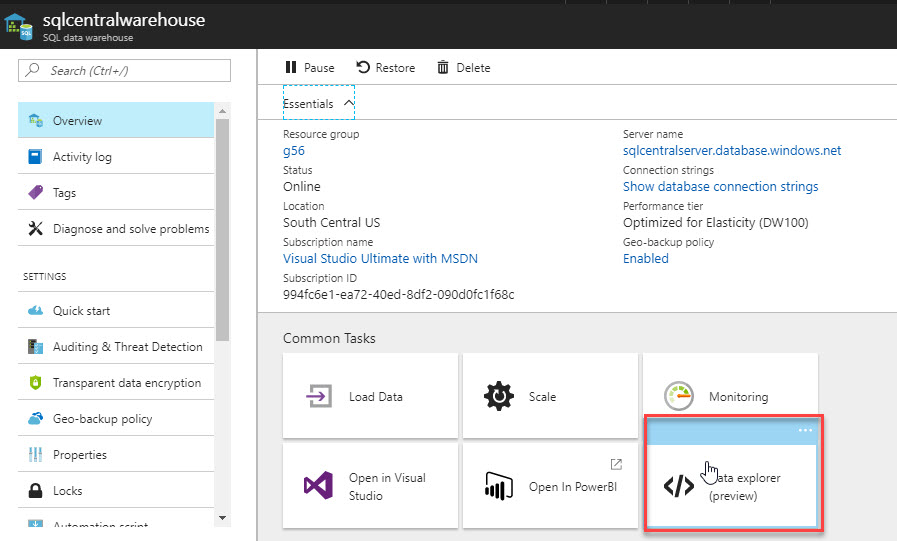Open the g56 resource group link

(x=294, y=151)
